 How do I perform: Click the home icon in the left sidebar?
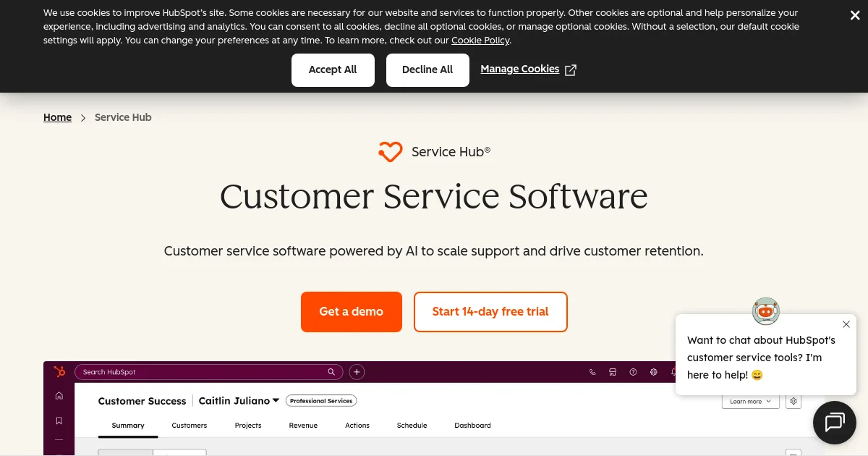pos(59,396)
